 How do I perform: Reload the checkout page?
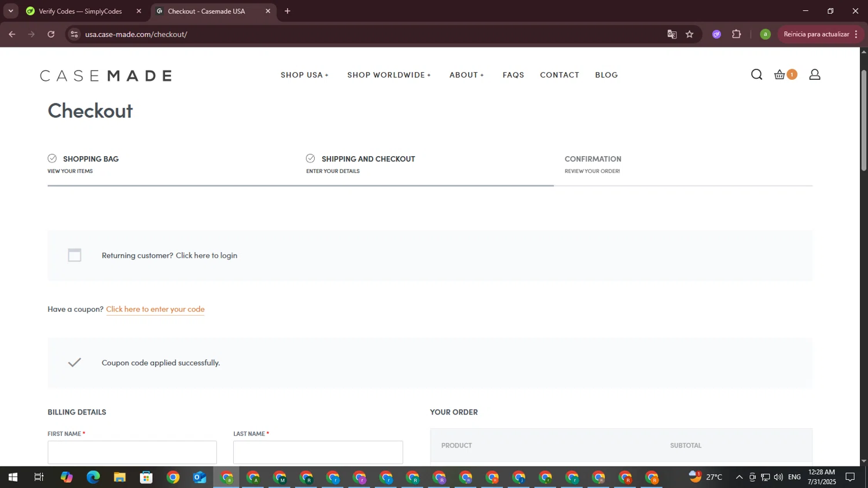[x=51, y=34]
